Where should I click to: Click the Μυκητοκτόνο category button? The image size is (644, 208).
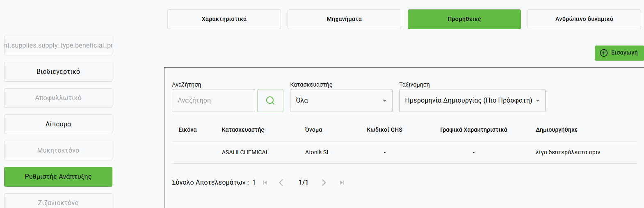point(58,151)
